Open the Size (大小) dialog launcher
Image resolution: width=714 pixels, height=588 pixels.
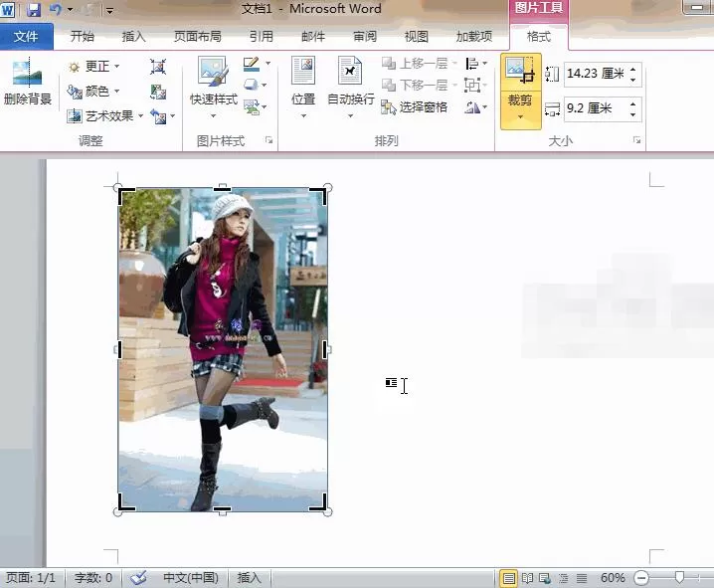tap(636, 140)
